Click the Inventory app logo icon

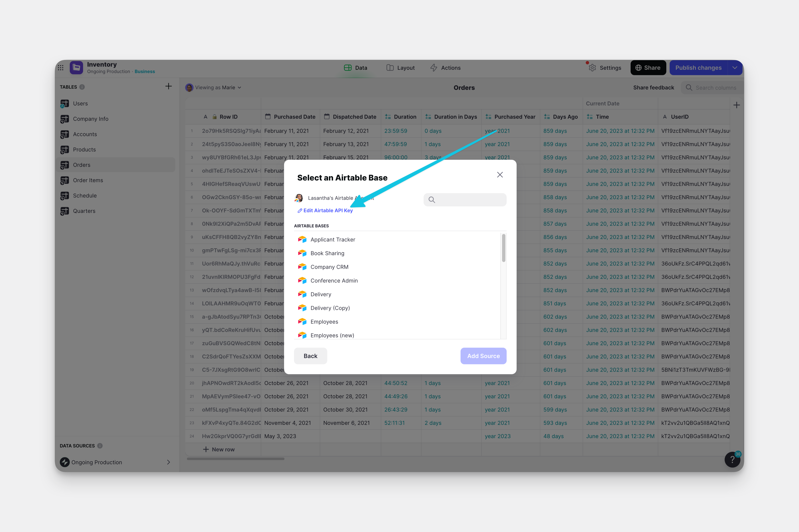pyautogui.click(x=76, y=68)
